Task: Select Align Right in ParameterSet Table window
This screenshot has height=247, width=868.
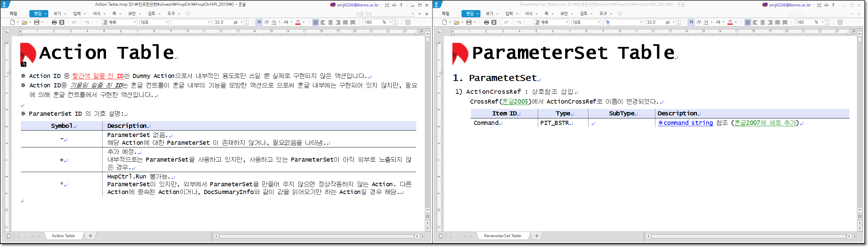Action: tap(770, 22)
